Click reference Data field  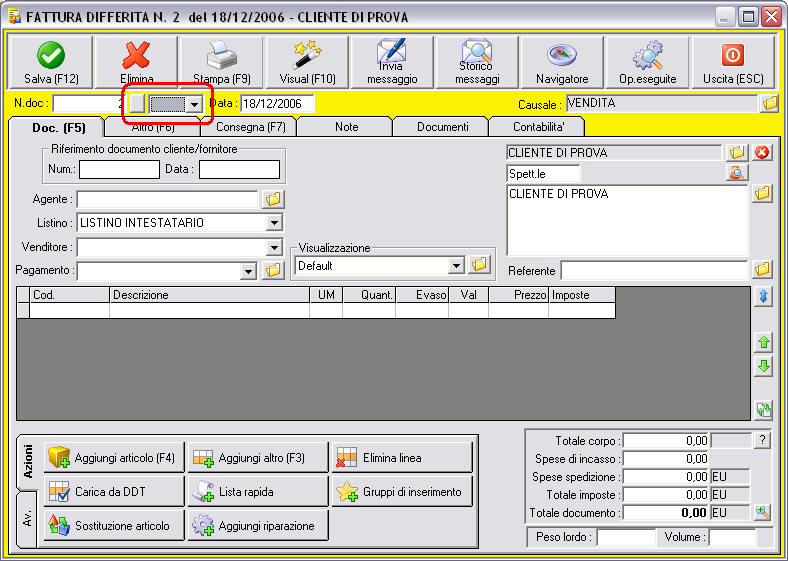coord(239,169)
